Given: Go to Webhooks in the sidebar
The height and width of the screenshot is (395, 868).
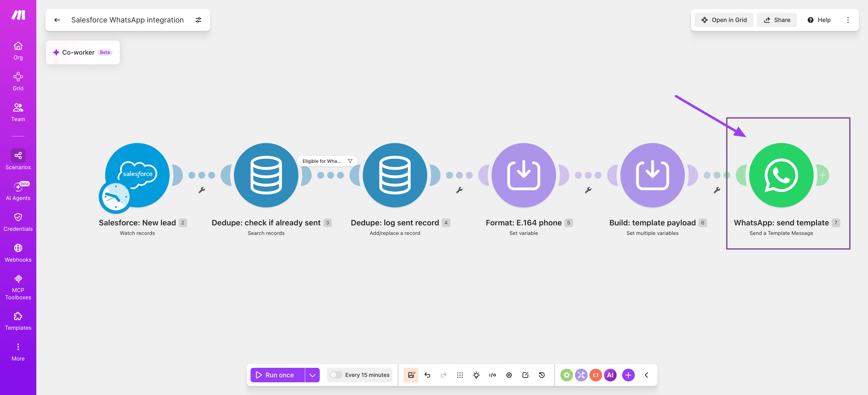Looking at the screenshot, I should click(x=18, y=253).
